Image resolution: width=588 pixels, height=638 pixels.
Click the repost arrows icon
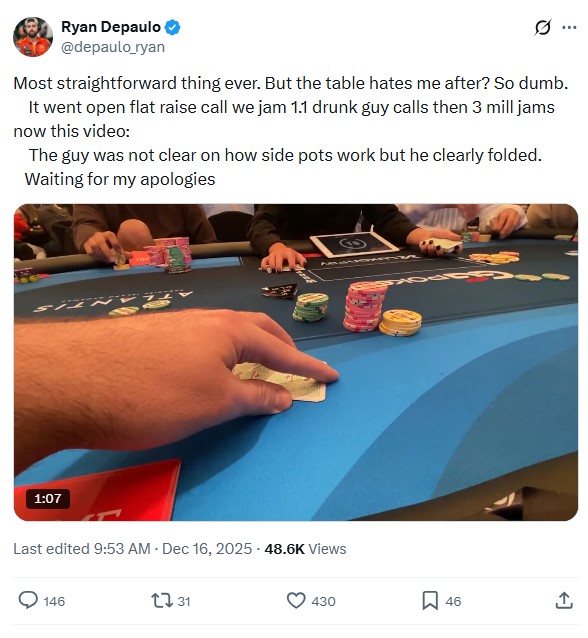tap(162, 601)
